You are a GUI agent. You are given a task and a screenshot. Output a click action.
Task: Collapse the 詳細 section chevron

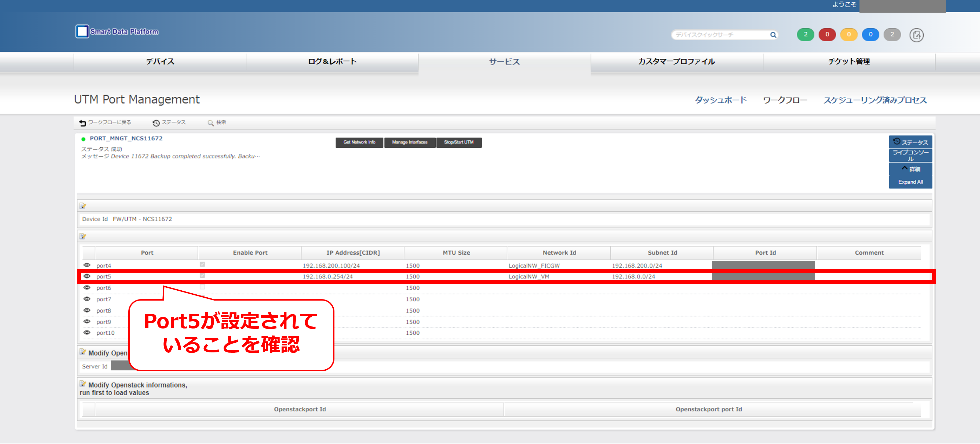point(905,168)
